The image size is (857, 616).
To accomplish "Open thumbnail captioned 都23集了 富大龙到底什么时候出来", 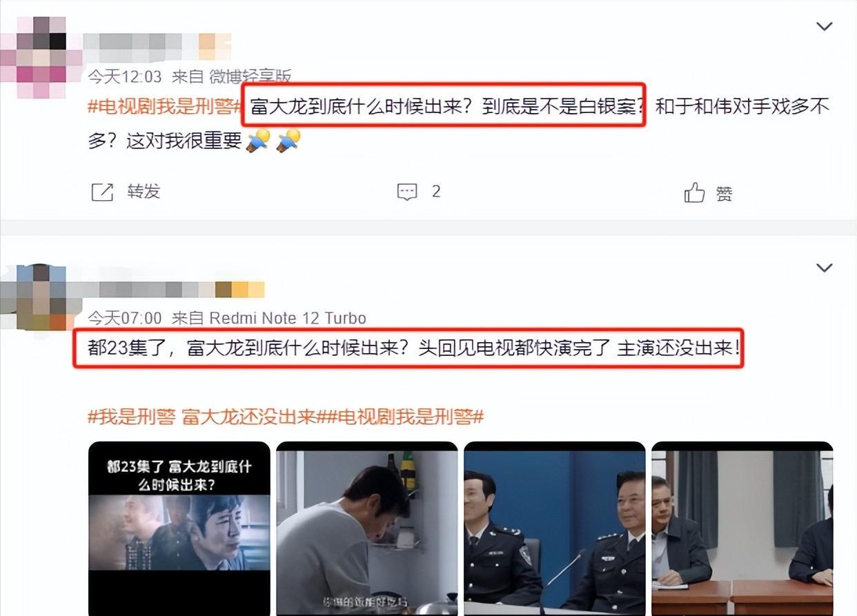I will point(179,528).
